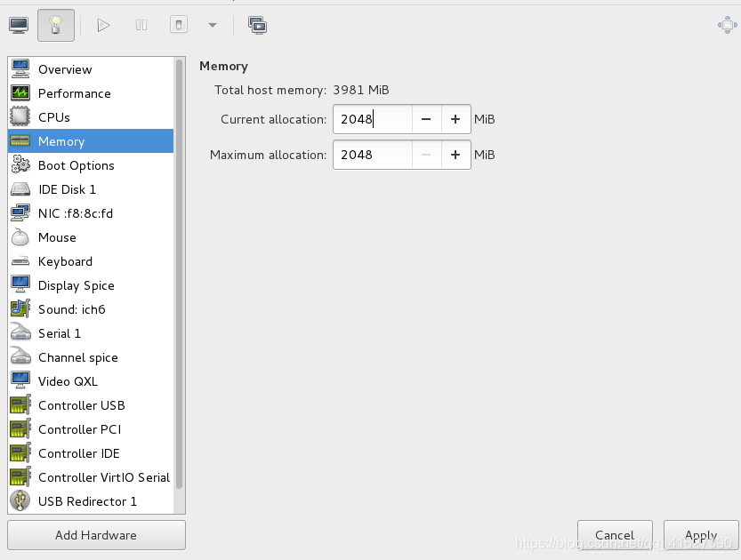The height and width of the screenshot is (560, 741).
Task: Power on the virtual machine
Action: [x=103, y=25]
